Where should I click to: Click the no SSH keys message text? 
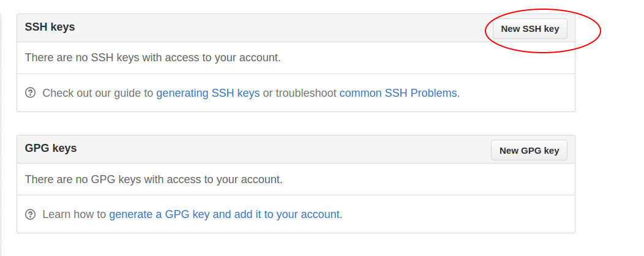153,57
